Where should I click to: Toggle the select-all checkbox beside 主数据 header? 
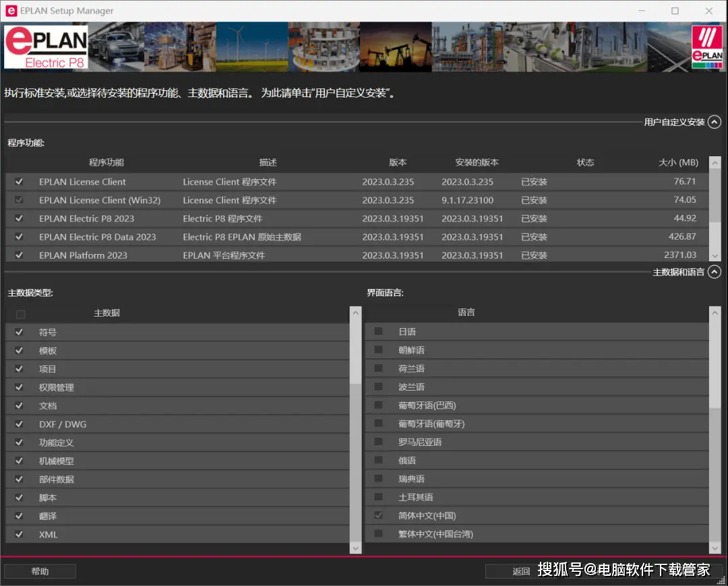click(x=20, y=314)
